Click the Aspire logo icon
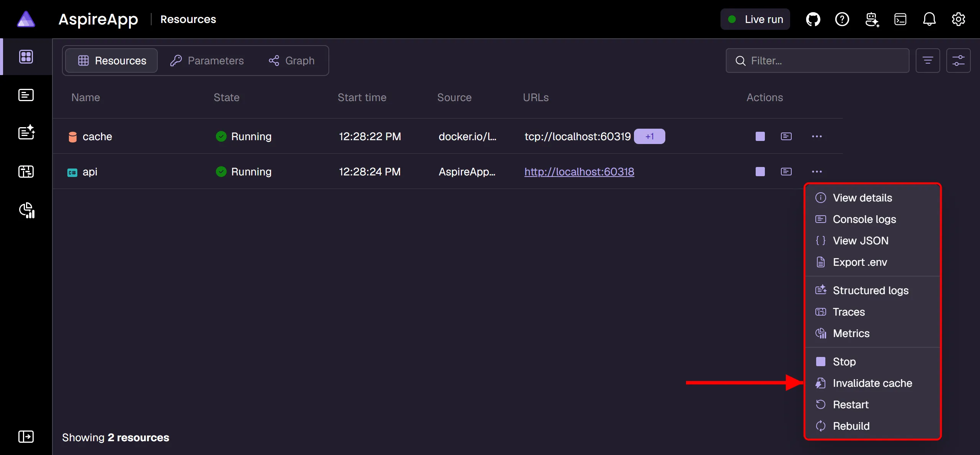 click(x=26, y=19)
